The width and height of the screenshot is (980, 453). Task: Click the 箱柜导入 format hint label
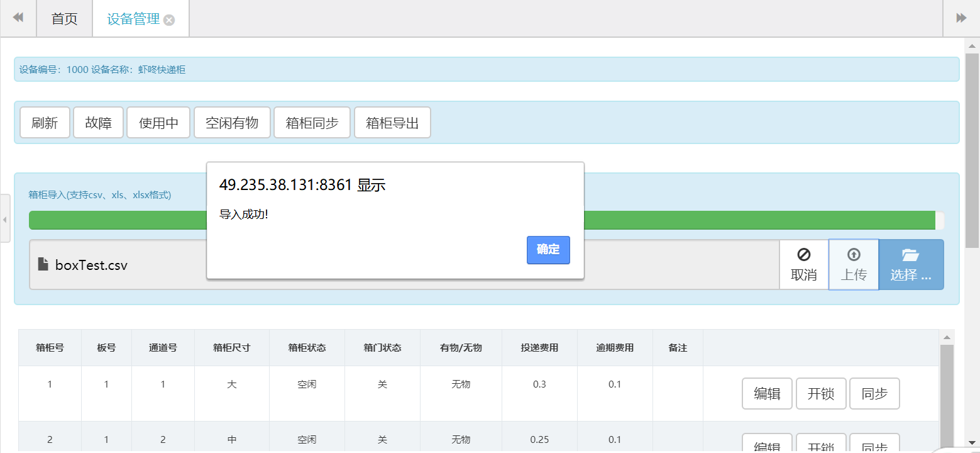point(100,195)
